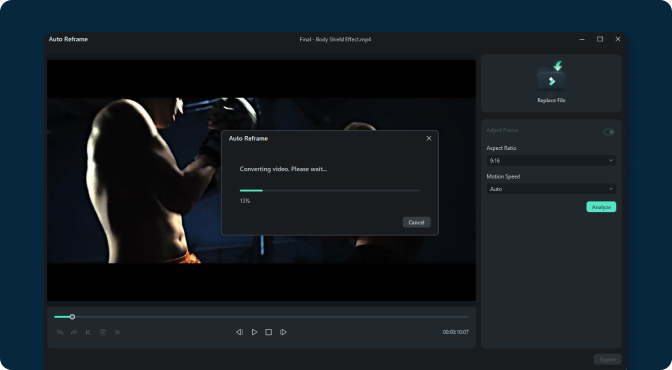
Task: Open the Aspect Ratio 9:16 dropdown
Action: [x=551, y=160]
